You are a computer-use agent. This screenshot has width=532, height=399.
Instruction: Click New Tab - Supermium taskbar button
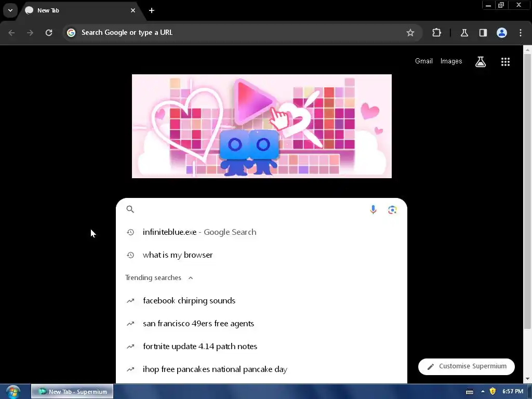coord(72,392)
